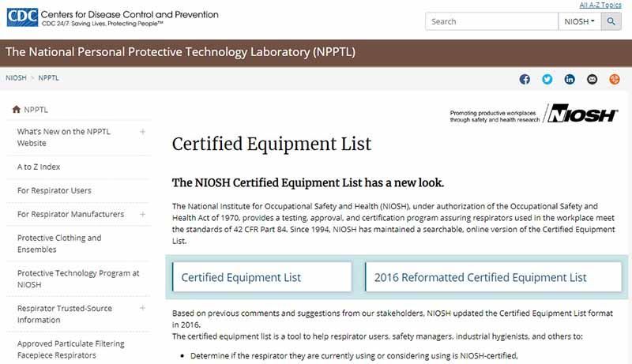Open Approved Particulate Filtering Facepiece Respirators
The width and height of the screenshot is (632, 364).
tap(70, 349)
